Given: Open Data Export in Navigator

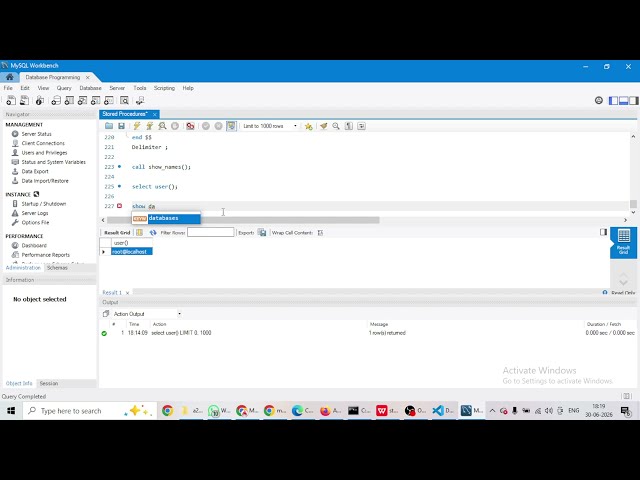Looking at the screenshot, I should click(35, 171).
